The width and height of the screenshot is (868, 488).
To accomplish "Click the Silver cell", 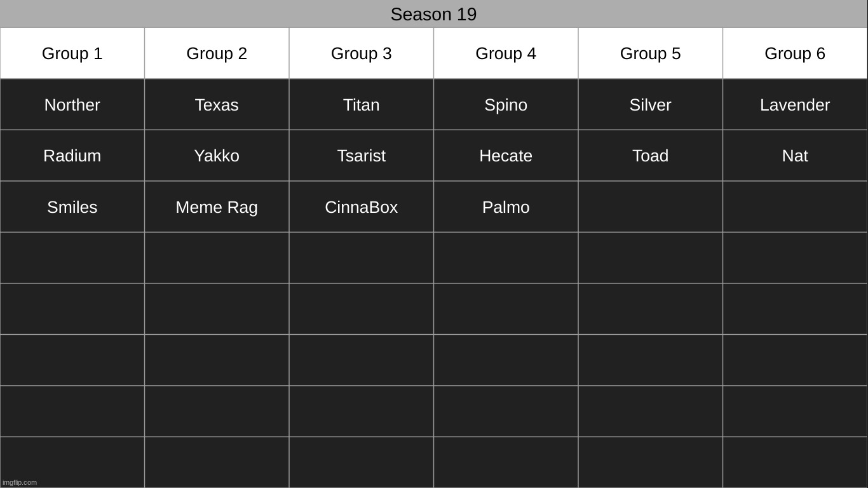I will [x=650, y=105].
